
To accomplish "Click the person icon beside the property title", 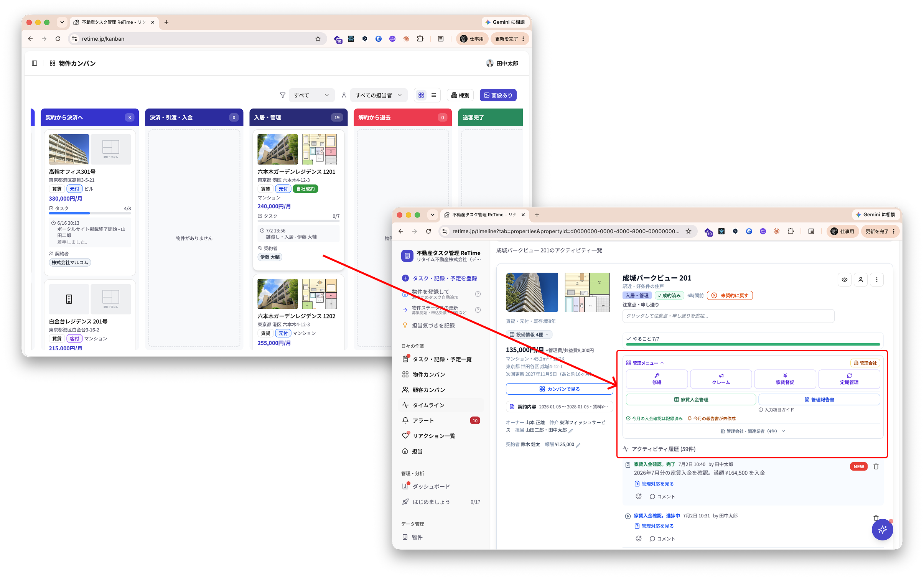I will coord(860,280).
